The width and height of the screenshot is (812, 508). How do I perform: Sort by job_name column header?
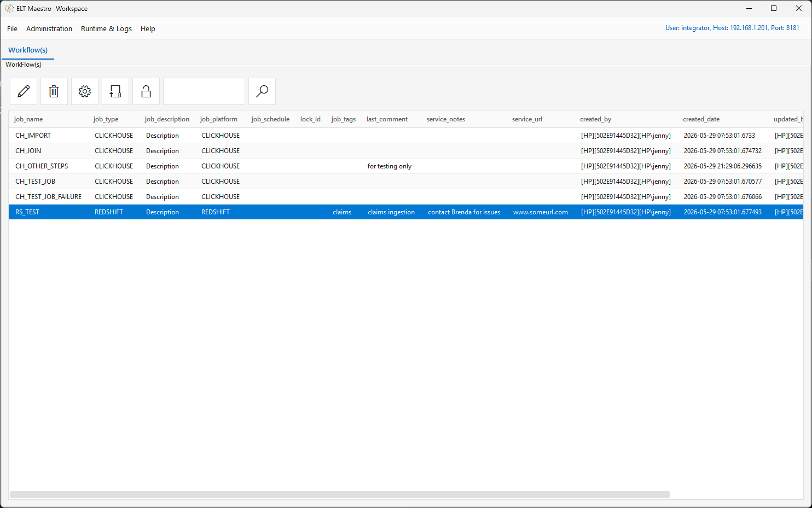(28, 119)
